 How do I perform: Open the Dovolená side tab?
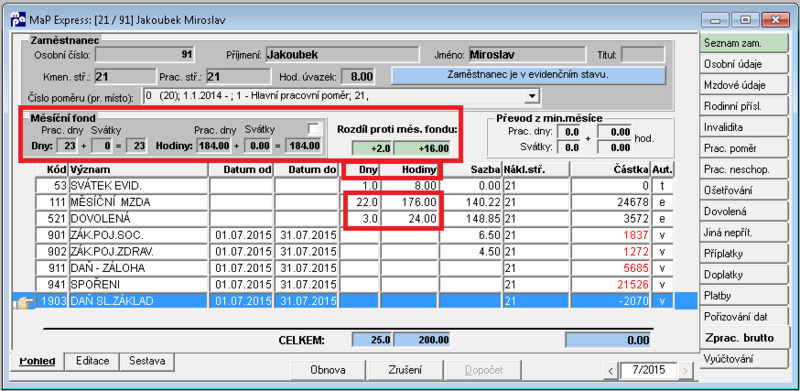click(743, 211)
